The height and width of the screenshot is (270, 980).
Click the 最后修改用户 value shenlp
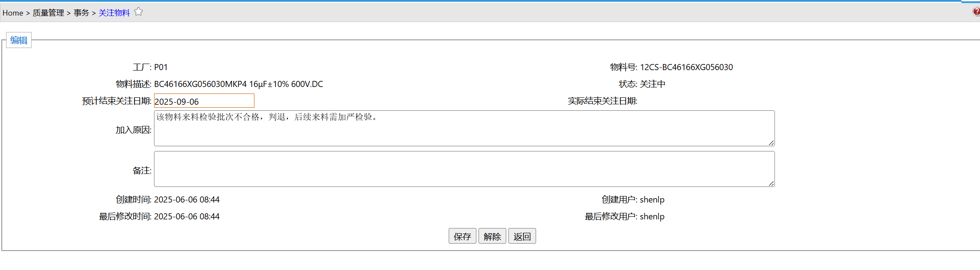tap(652, 216)
